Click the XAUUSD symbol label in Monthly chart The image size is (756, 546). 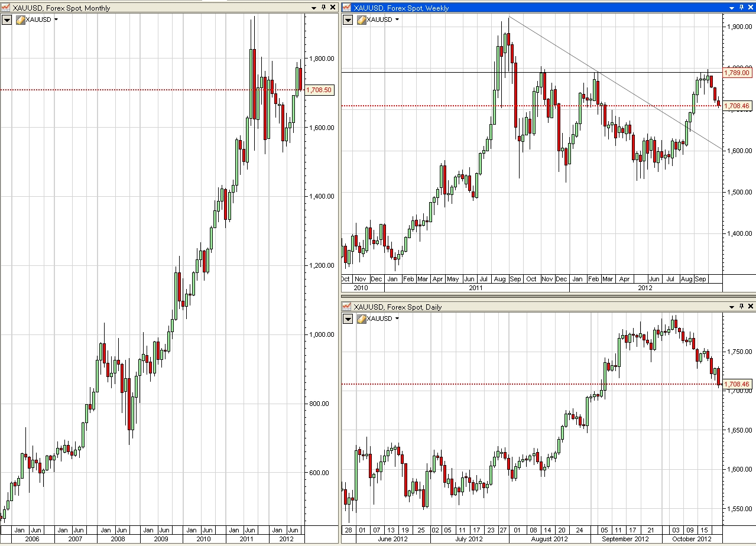pos(39,19)
